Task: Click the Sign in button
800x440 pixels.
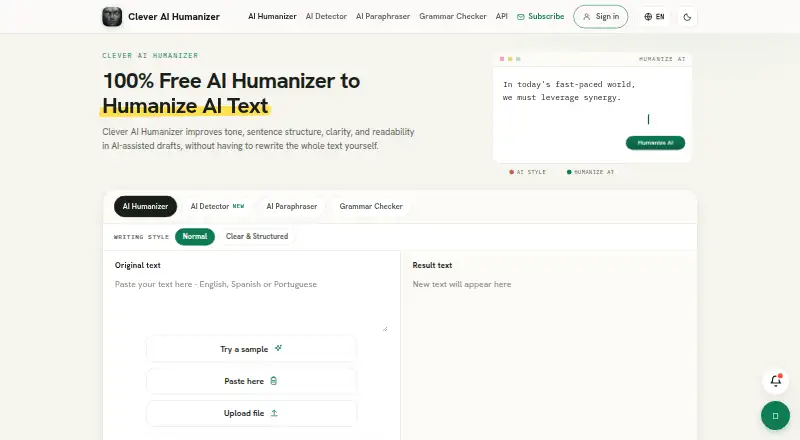Action: (x=601, y=17)
